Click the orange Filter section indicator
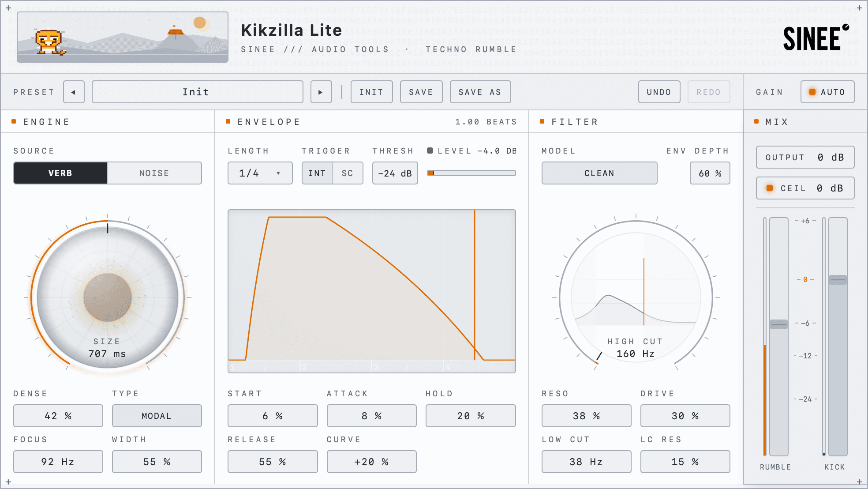The height and width of the screenshot is (489, 868). point(542,121)
